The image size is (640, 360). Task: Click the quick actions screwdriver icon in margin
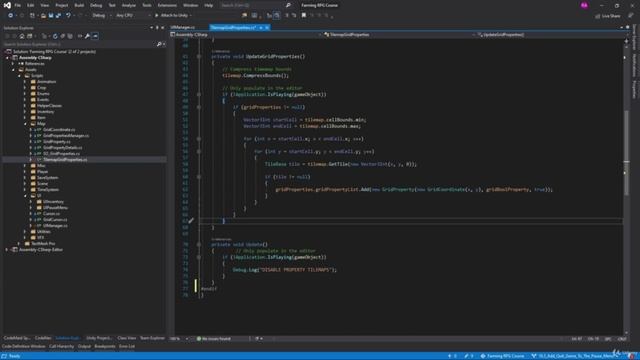coord(191,221)
